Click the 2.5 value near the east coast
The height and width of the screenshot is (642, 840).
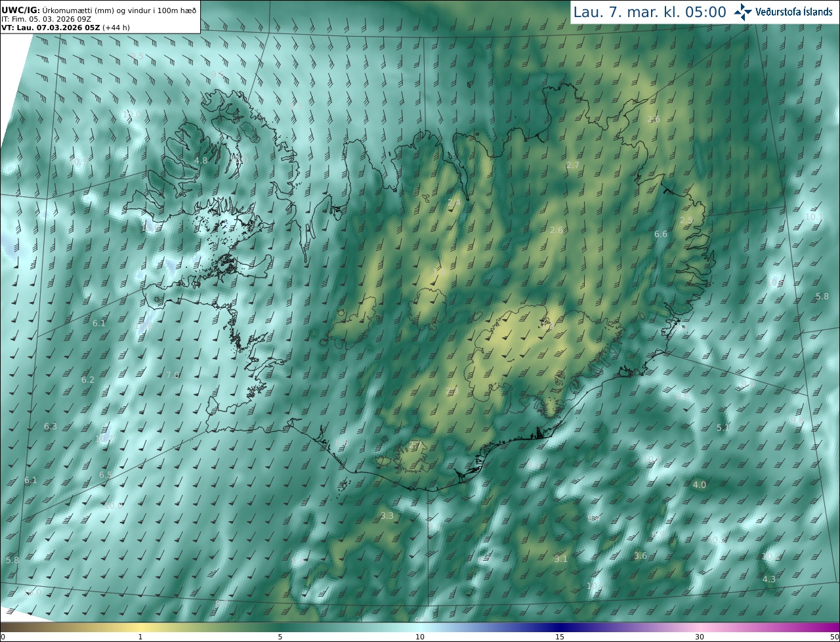tap(686, 220)
